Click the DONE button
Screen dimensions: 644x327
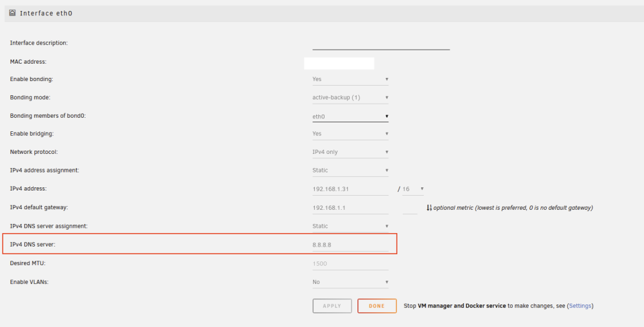coord(377,306)
